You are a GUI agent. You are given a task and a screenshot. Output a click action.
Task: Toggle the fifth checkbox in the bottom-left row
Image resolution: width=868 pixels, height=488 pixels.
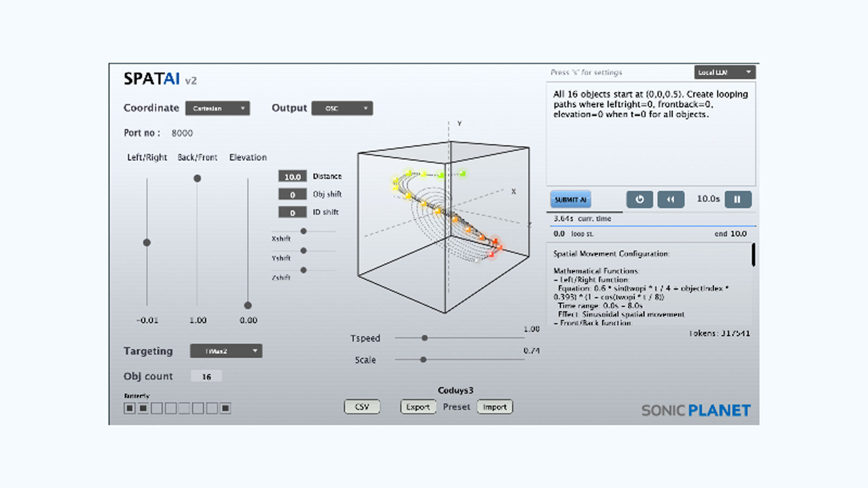click(184, 408)
